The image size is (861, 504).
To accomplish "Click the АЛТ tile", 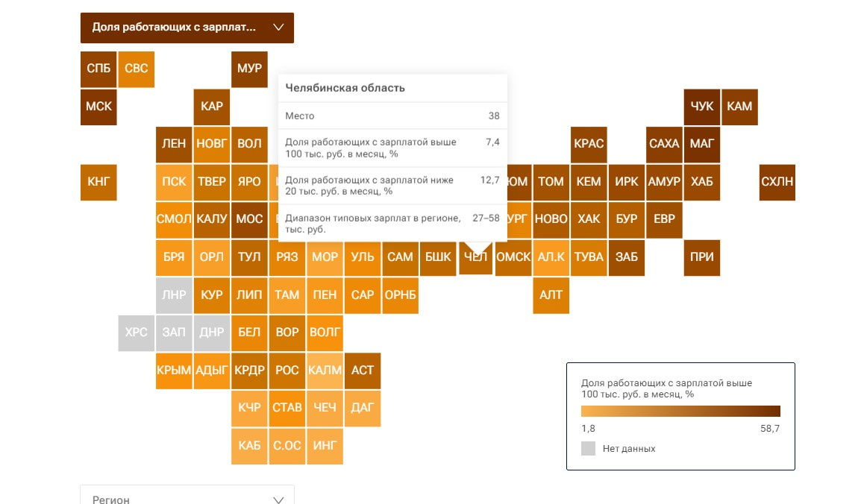I will pyautogui.click(x=551, y=295).
